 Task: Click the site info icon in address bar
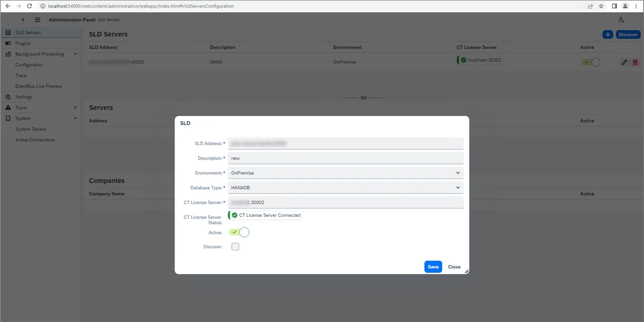pos(43,6)
